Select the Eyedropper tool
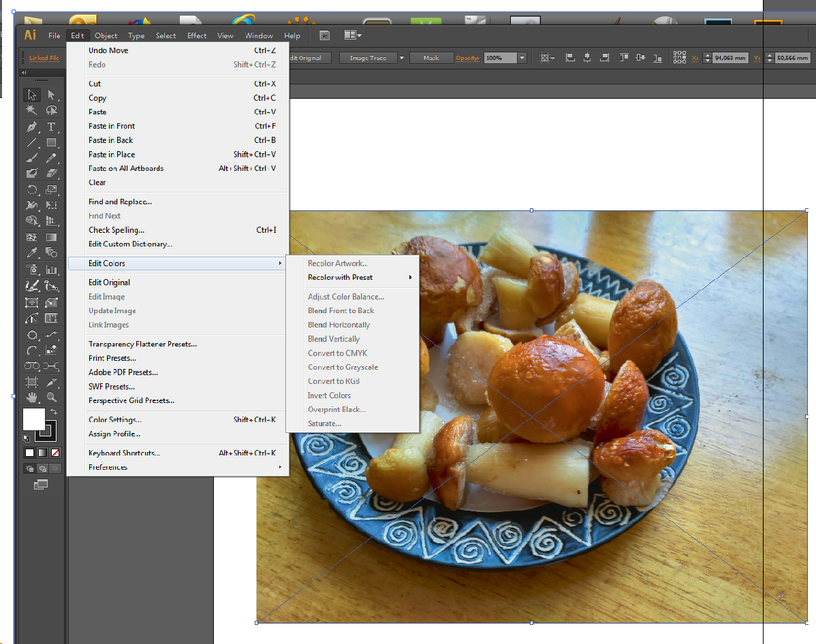 coord(32,253)
